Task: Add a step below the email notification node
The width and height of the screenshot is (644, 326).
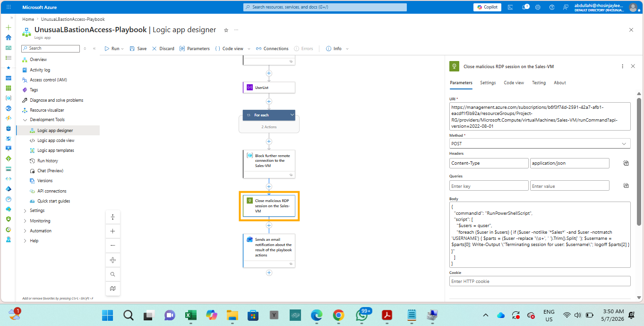Action: point(269,273)
